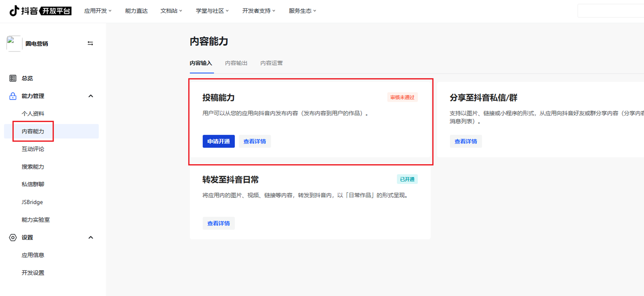View details for 投稿能力
This screenshot has height=296, width=644.
tap(255, 141)
